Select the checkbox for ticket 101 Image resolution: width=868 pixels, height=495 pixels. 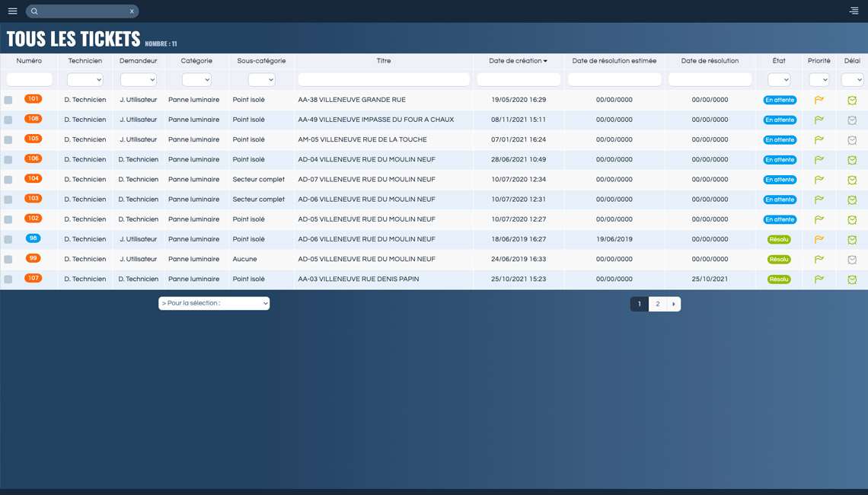click(8, 101)
